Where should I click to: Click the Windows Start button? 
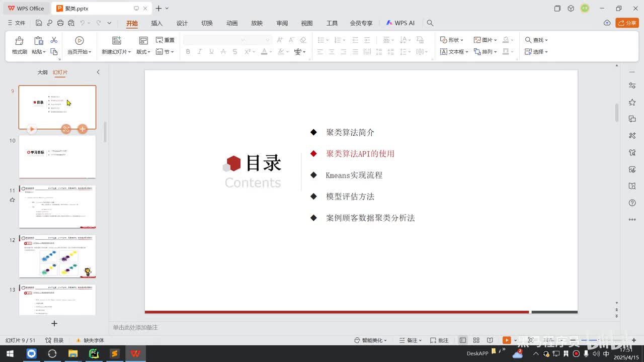(x=10, y=353)
